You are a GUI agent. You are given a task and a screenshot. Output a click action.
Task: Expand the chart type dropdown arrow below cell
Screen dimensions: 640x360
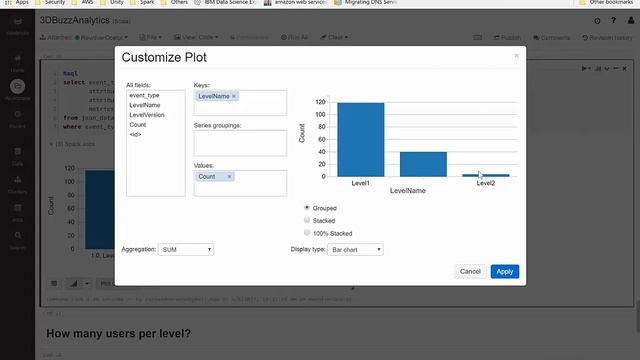click(87, 284)
